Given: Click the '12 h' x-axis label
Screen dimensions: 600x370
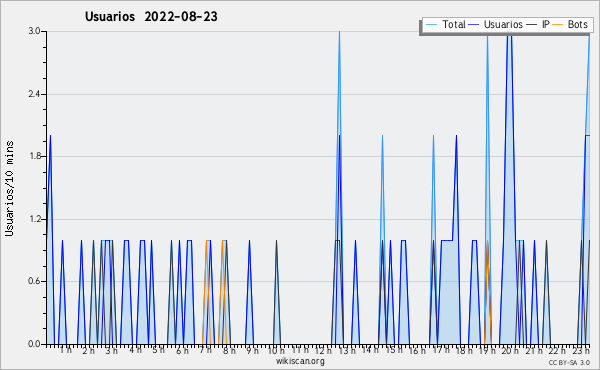Looking at the screenshot, I should coord(323,351).
